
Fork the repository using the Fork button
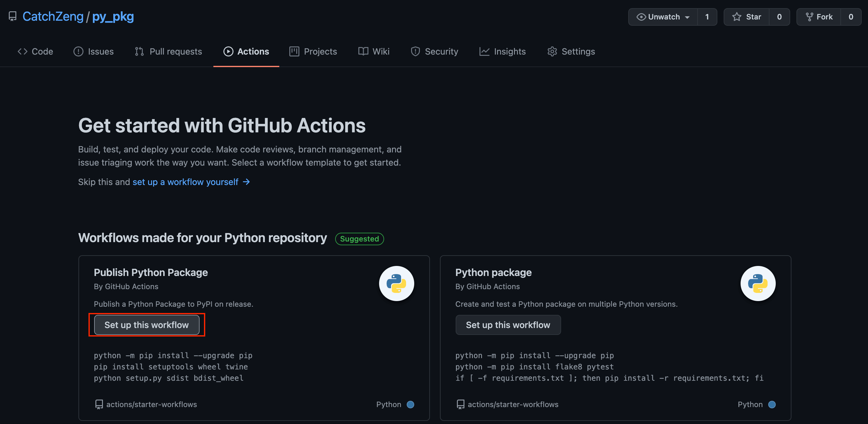(819, 17)
